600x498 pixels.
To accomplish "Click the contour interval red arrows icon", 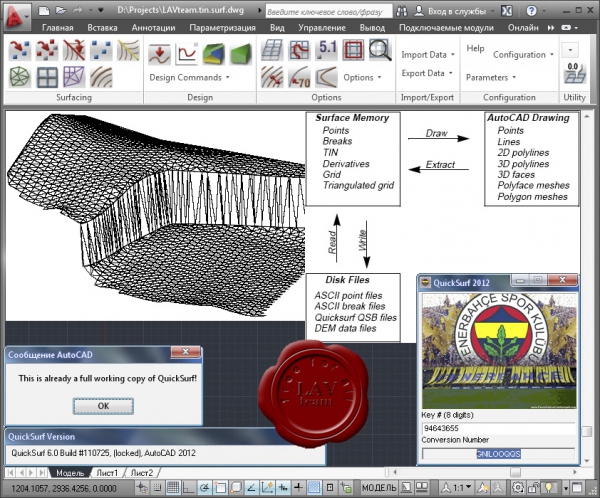I will point(272,77).
